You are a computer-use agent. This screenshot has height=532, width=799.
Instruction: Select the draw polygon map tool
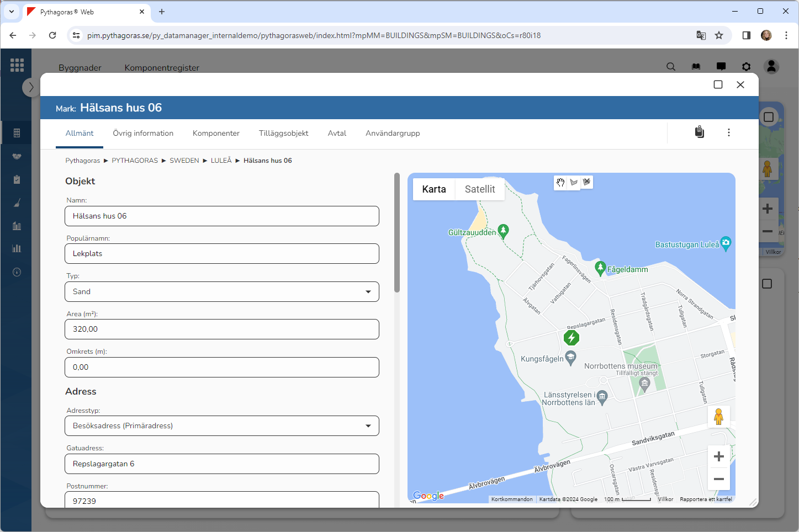tap(574, 182)
